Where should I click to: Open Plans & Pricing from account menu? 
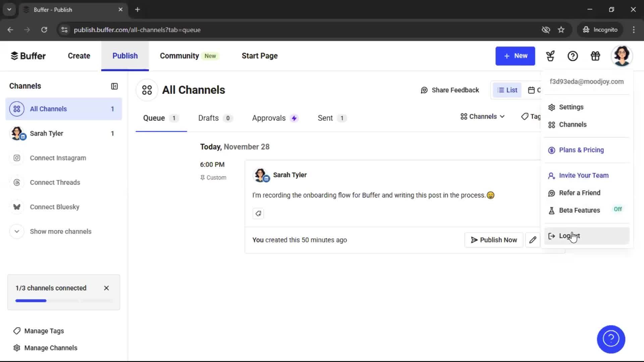(581, 150)
